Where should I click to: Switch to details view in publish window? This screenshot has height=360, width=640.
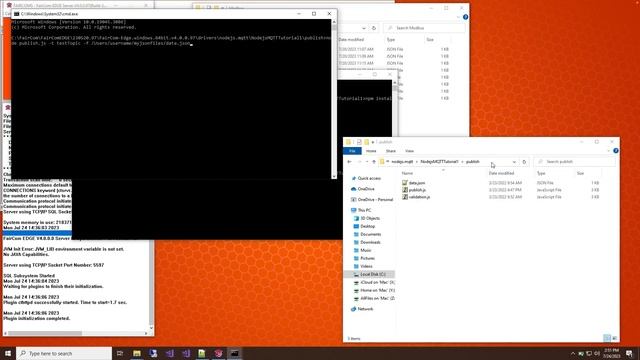click(x=607, y=338)
